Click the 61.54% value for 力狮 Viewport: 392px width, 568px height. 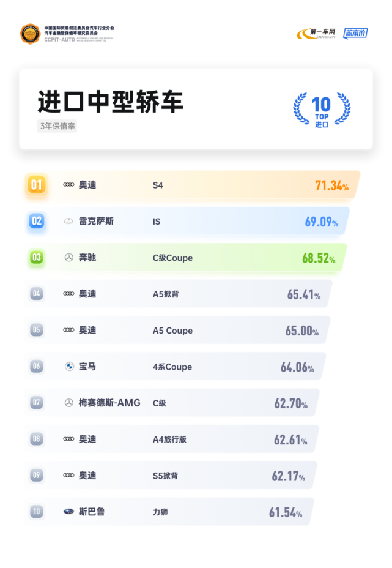286,512
